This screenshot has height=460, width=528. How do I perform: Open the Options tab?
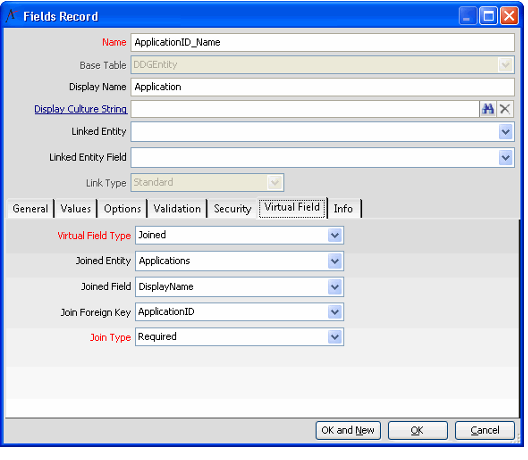point(122,209)
